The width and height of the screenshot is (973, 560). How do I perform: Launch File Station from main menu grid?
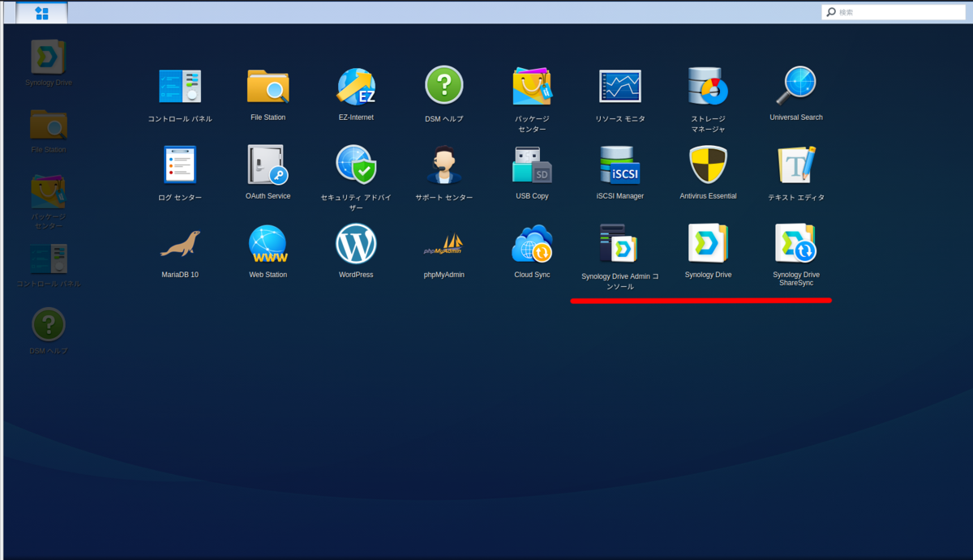click(x=268, y=86)
